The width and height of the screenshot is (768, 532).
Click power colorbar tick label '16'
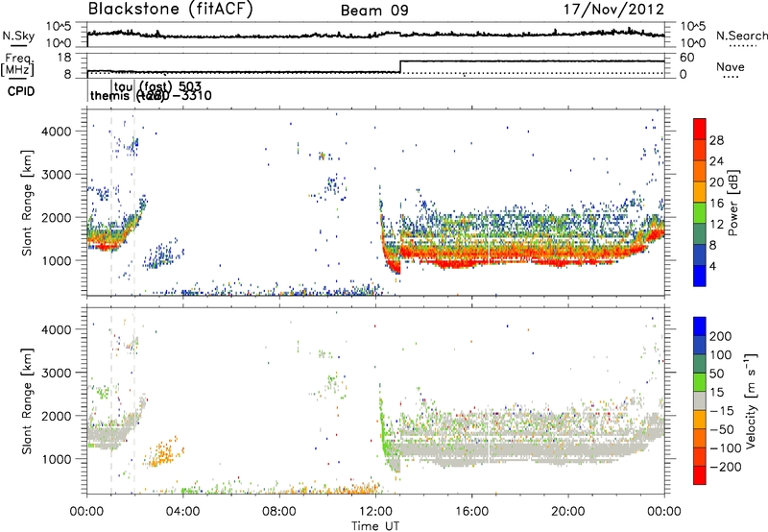click(x=716, y=204)
